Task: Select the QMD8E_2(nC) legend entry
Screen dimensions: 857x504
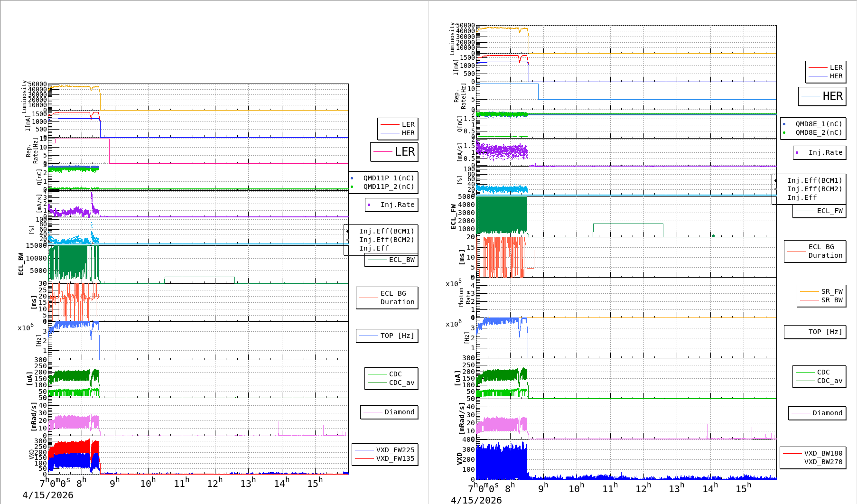Action: [x=818, y=133]
